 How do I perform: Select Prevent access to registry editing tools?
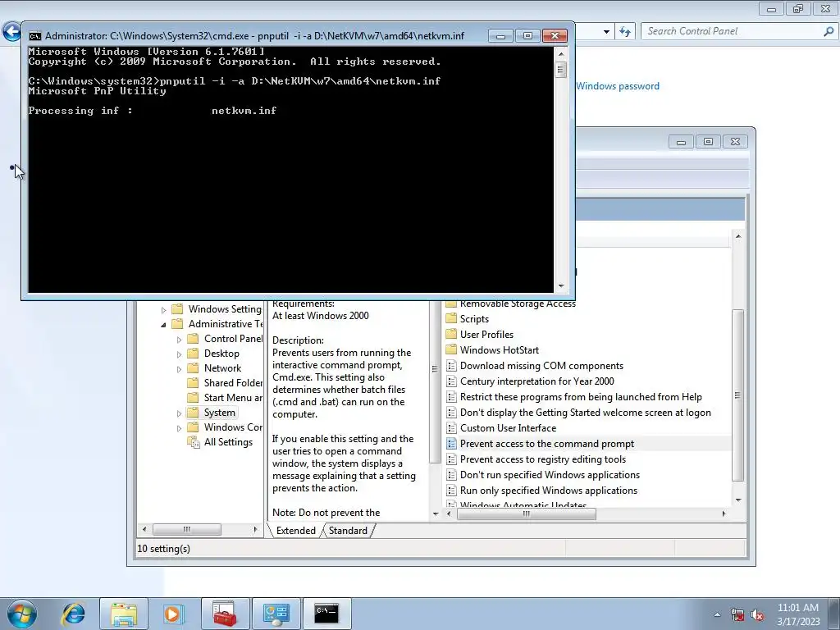543,459
